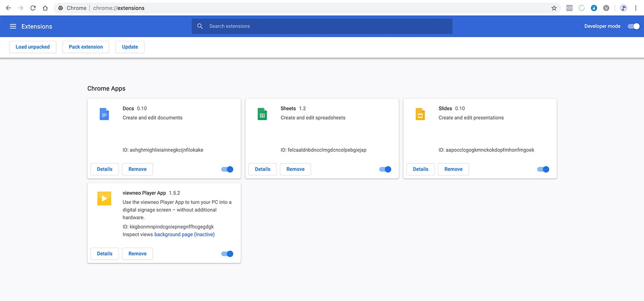Viewport: 644px width, 301px height.
Task: Open Details for Slides
Action: click(x=421, y=169)
